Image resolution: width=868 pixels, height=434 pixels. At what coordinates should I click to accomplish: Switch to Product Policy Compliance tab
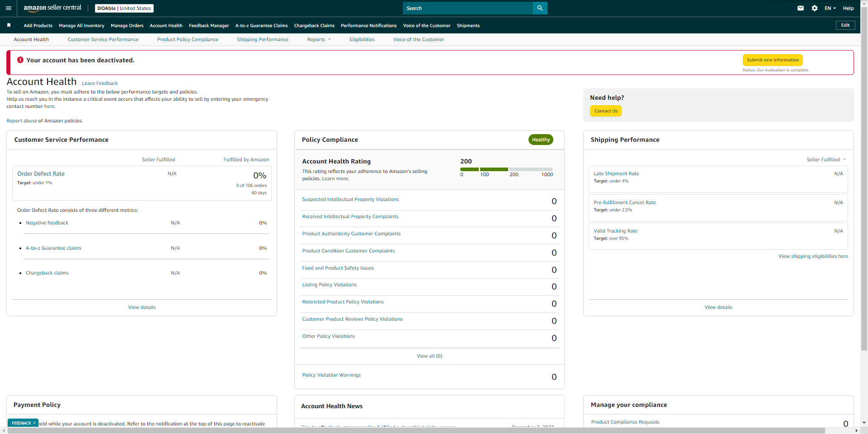188,39
